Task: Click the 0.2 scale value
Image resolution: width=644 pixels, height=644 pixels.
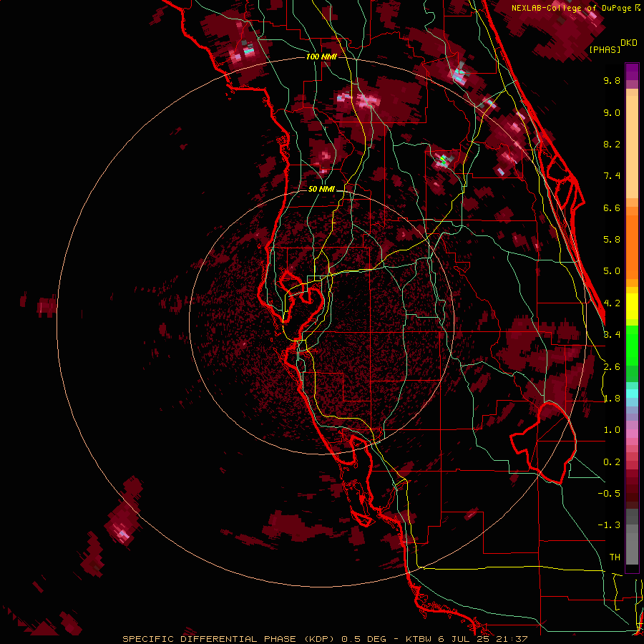Action: 612,462
